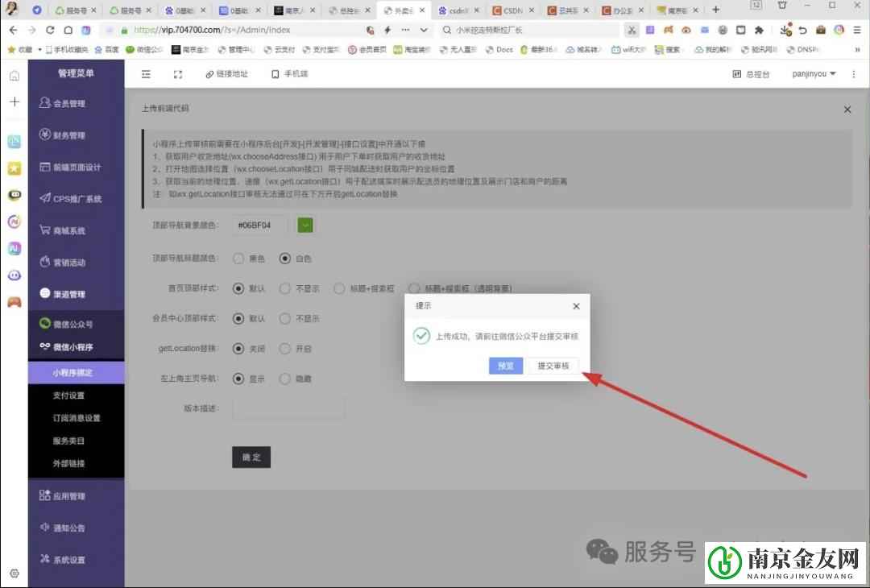The image size is (870, 588).
Task: Select the 白色 radio for top nav title color
Action: (x=285, y=258)
